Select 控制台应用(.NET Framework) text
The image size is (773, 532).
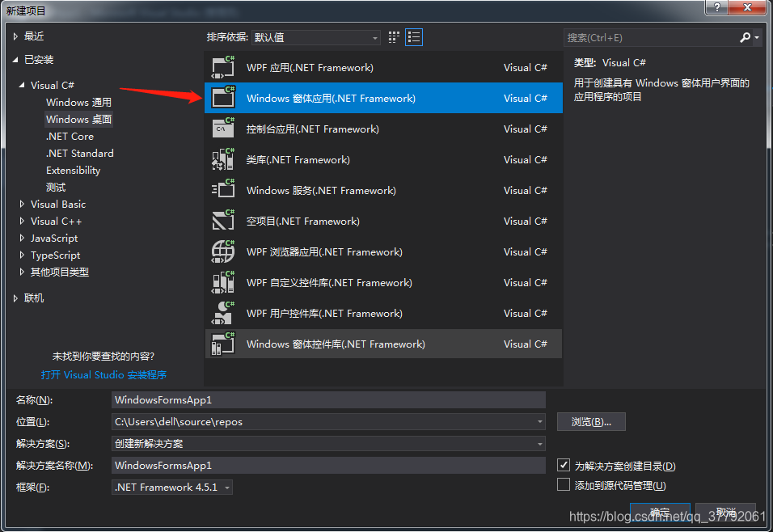coord(313,129)
